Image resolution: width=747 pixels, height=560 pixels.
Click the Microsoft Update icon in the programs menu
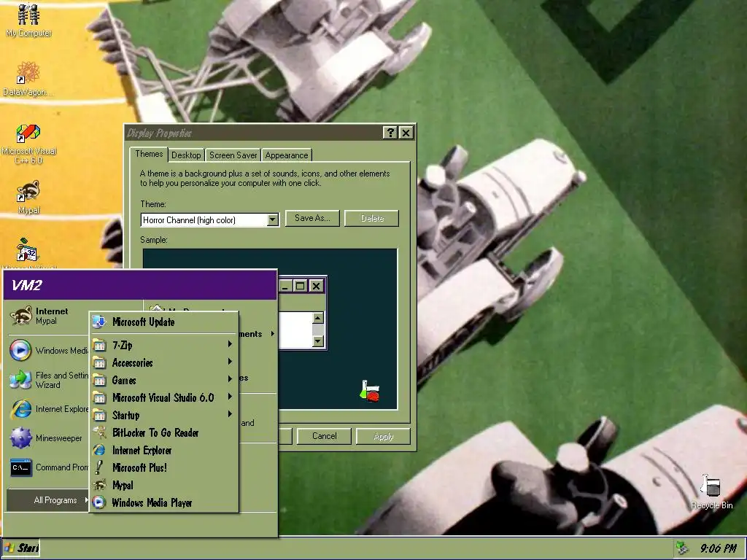click(99, 322)
